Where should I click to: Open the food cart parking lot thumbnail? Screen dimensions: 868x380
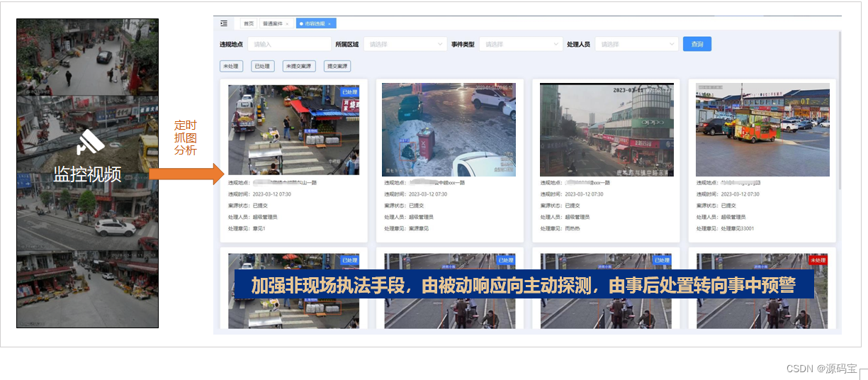coord(762,130)
